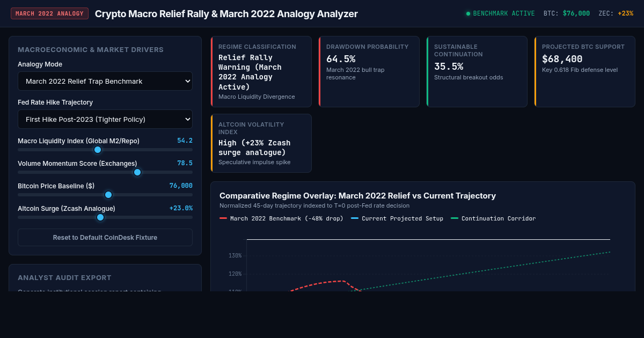Click the 54.2 liquidity index value

(185, 141)
